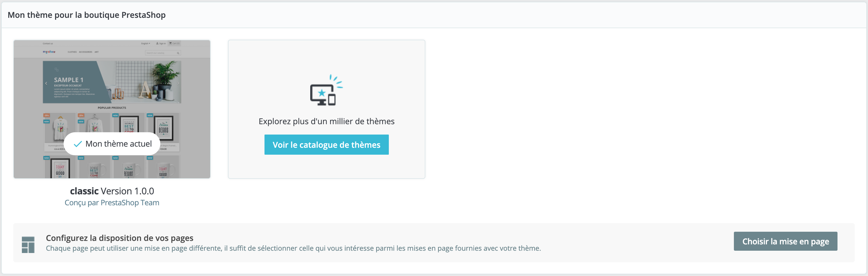Viewport: 868px width, 276px height.
Task: Click the my store logo in preview
Action: [49, 52]
